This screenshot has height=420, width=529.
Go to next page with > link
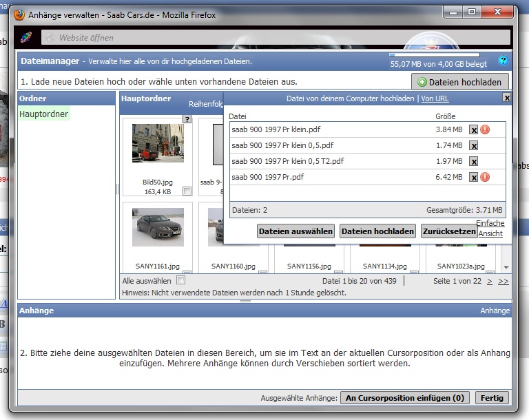(x=490, y=282)
